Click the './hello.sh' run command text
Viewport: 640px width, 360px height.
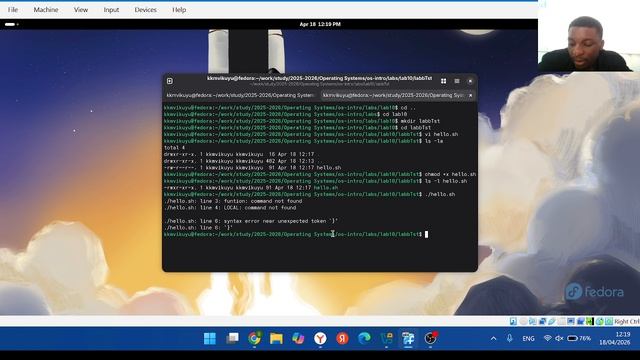click(440, 194)
